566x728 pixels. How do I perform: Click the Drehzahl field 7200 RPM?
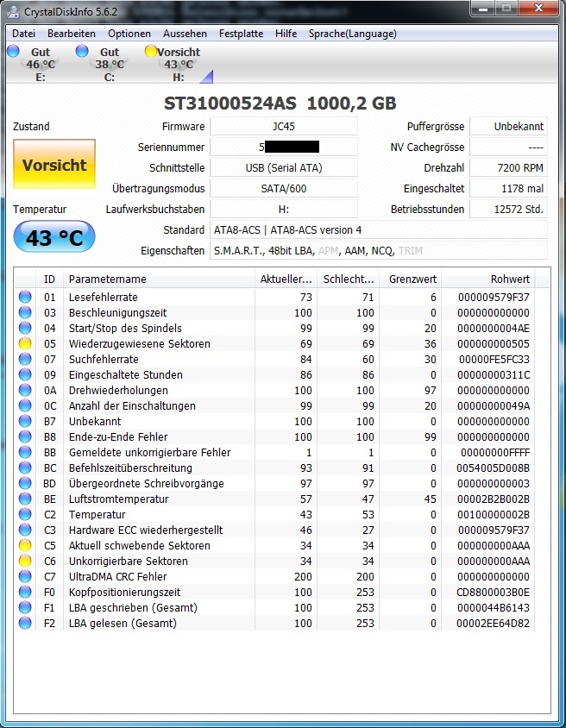(x=508, y=167)
